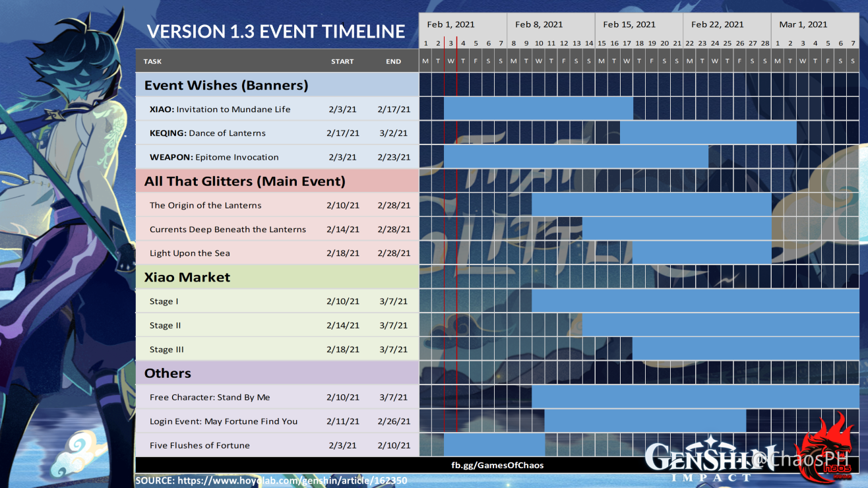Sort by the START column header
This screenshot has width=868, height=488.
(342, 61)
